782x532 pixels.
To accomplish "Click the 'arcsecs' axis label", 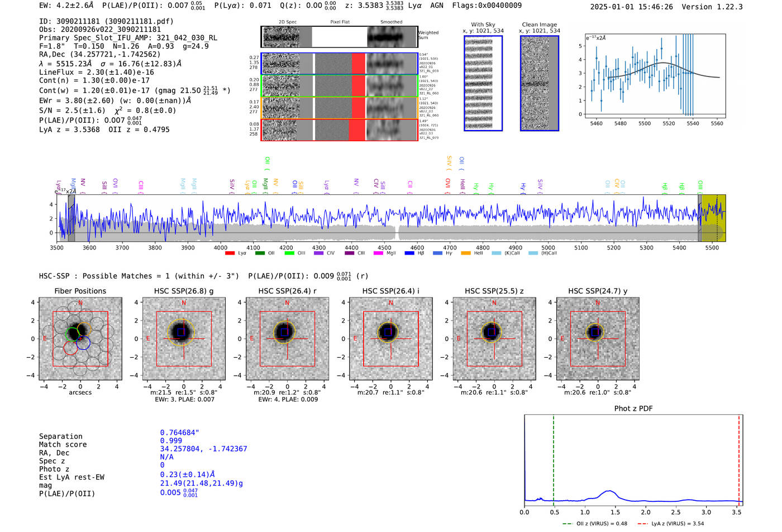I will tap(80, 392).
